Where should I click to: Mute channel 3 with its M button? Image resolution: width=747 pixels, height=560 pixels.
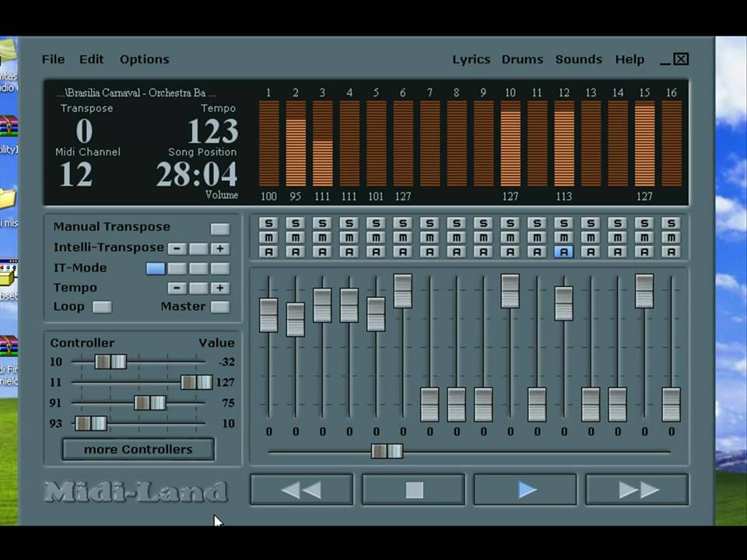[322, 237]
